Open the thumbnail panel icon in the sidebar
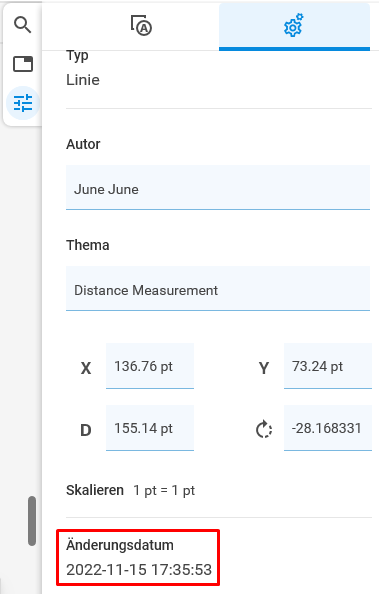Image resolution: width=379 pixels, height=594 pixels. 23,64
